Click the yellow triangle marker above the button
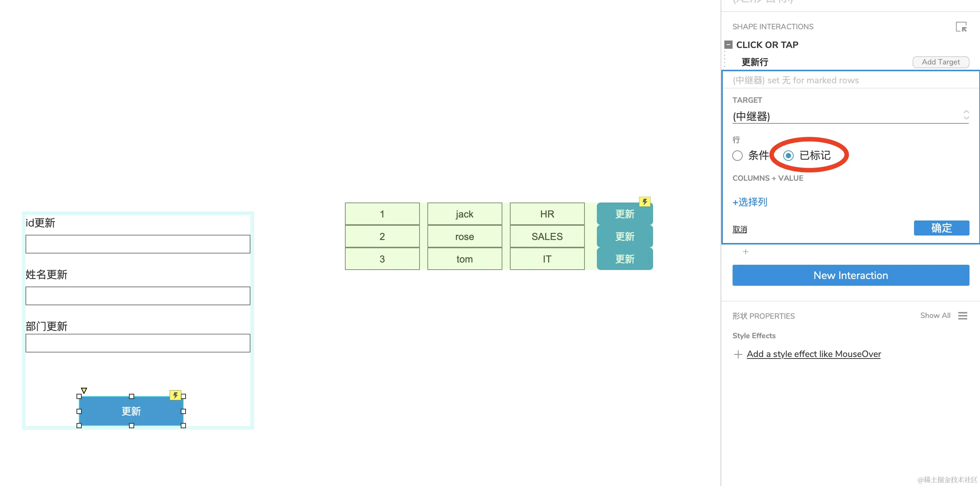Screen dimensions: 980x486 pos(84,390)
